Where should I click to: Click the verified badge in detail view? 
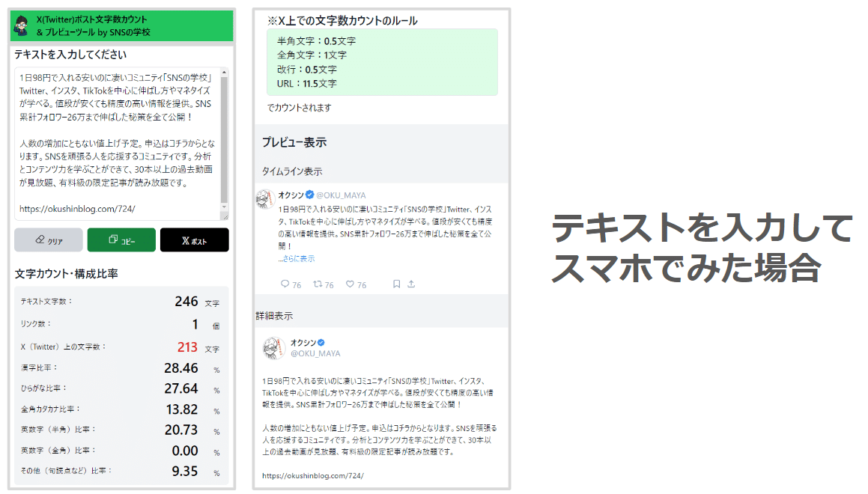click(321, 342)
